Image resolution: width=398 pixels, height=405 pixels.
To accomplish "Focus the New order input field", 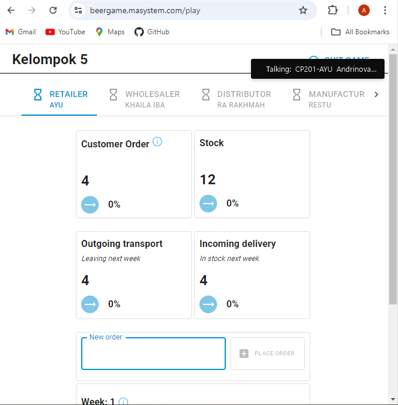I will (x=153, y=354).
